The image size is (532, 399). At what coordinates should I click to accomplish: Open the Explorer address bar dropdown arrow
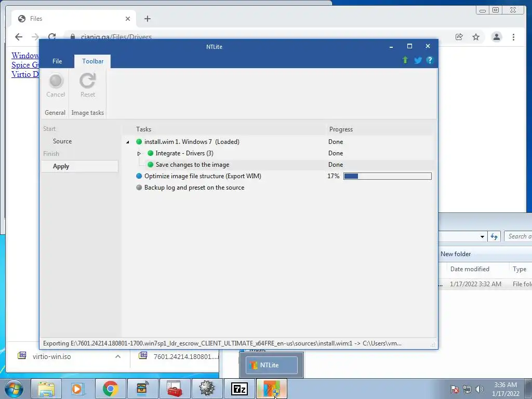click(482, 236)
